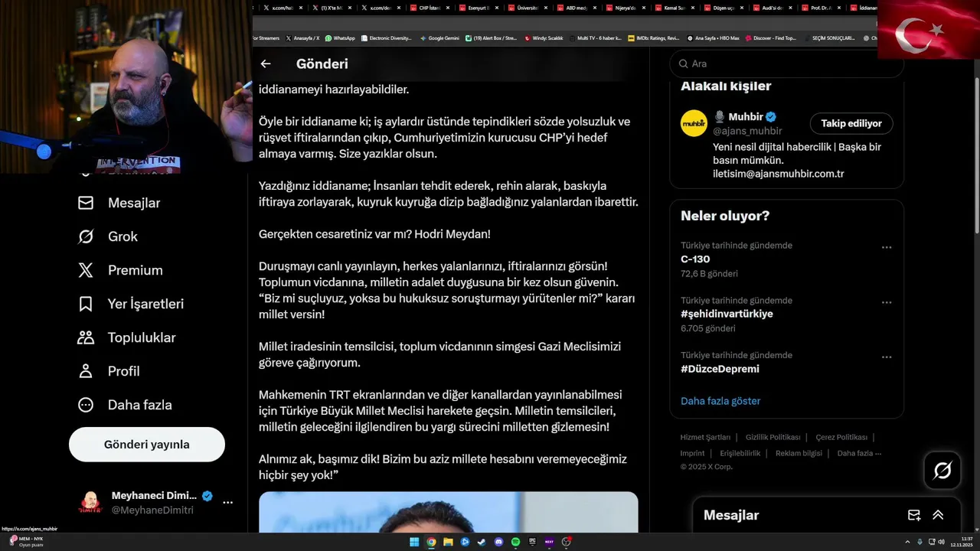Image resolution: width=980 pixels, height=551 pixels.
Task: Open SEÇİM SONUÇLARI bookmark
Action: [829, 37]
